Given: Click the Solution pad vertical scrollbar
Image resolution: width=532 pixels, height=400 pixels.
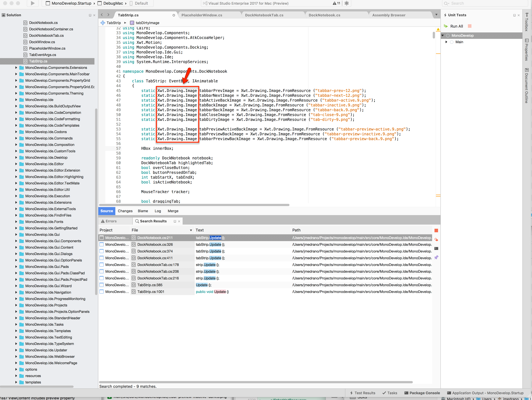Looking at the screenshot, I should tap(96, 202).
